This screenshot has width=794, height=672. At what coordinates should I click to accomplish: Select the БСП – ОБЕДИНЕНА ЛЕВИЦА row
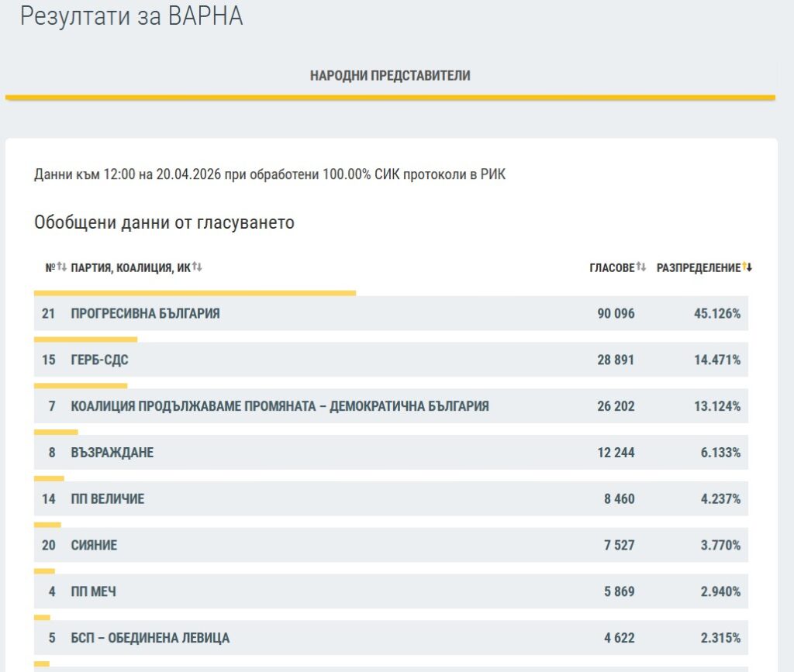click(x=150, y=639)
